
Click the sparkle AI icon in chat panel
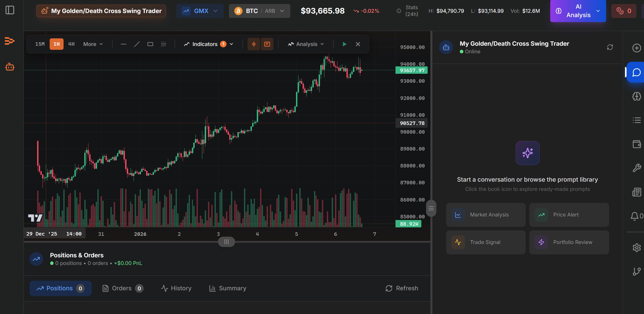[528, 153]
